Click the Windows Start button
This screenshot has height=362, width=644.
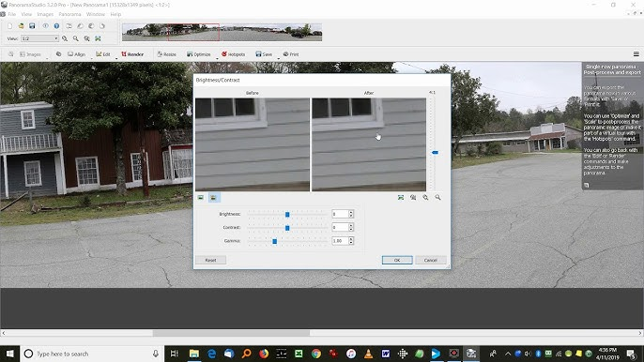click(x=9, y=354)
